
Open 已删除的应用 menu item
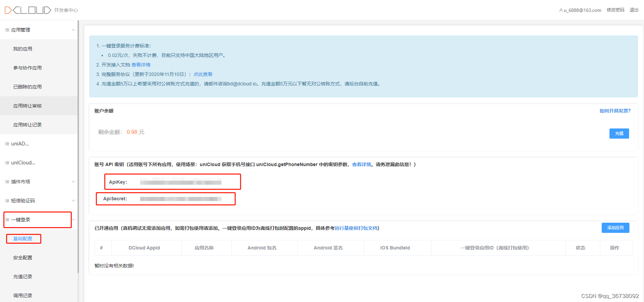click(27, 87)
